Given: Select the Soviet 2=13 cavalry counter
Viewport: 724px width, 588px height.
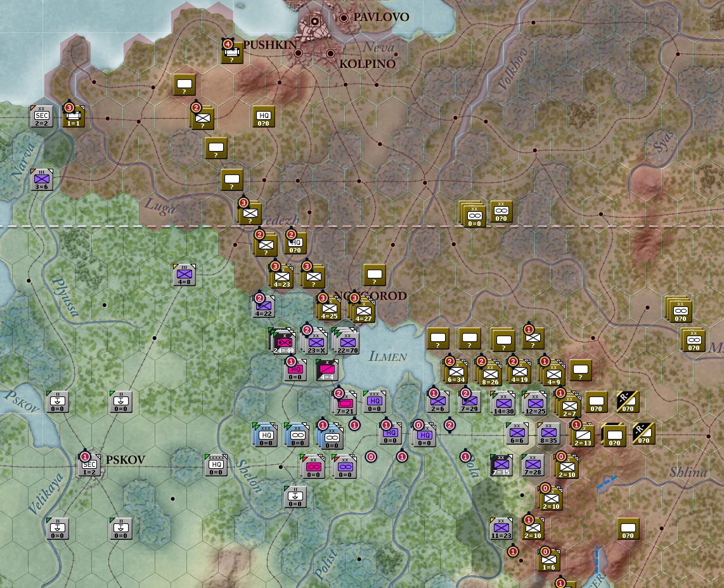Looking at the screenshot, I should [583, 434].
